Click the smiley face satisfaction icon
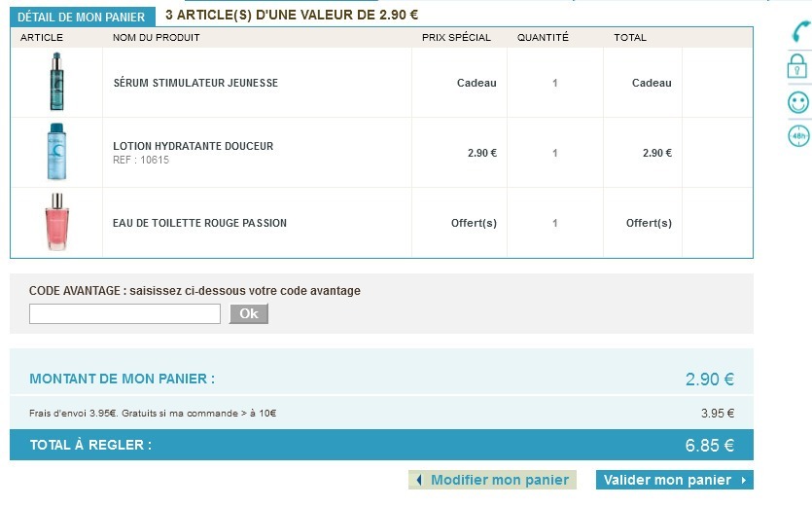Viewport: 812px width, 507px height. click(x=797, y=102)
